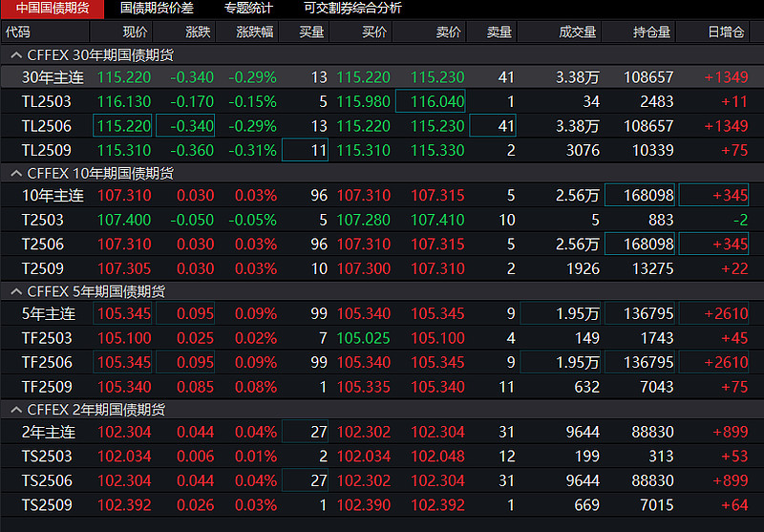
Task: Select the TL2506 contract code
Action: [46, 126]
